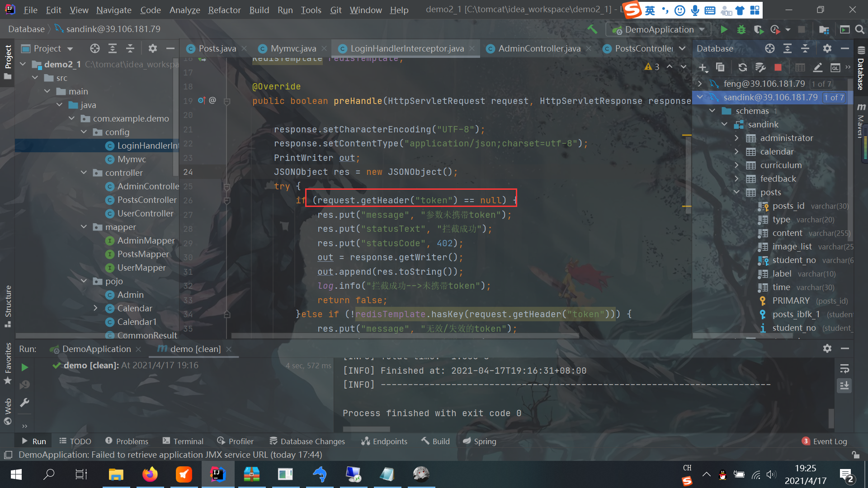Expand the sandink schema tree
The image size is (868, 488).
point(725,124)
